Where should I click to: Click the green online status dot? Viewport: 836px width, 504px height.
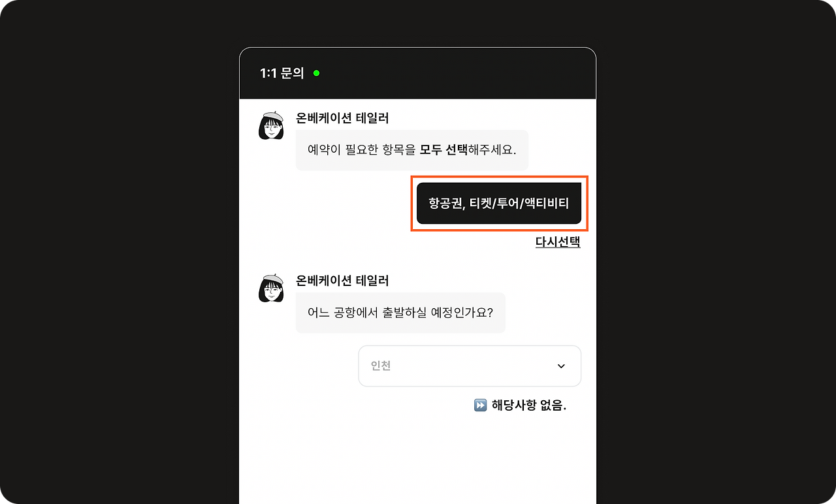316,73
